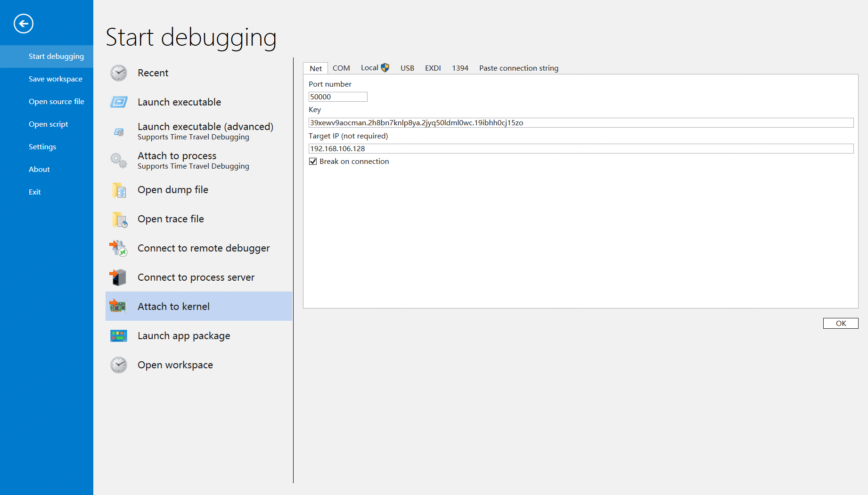
Task: Click the back arrow icon
Action: point(24,24)
